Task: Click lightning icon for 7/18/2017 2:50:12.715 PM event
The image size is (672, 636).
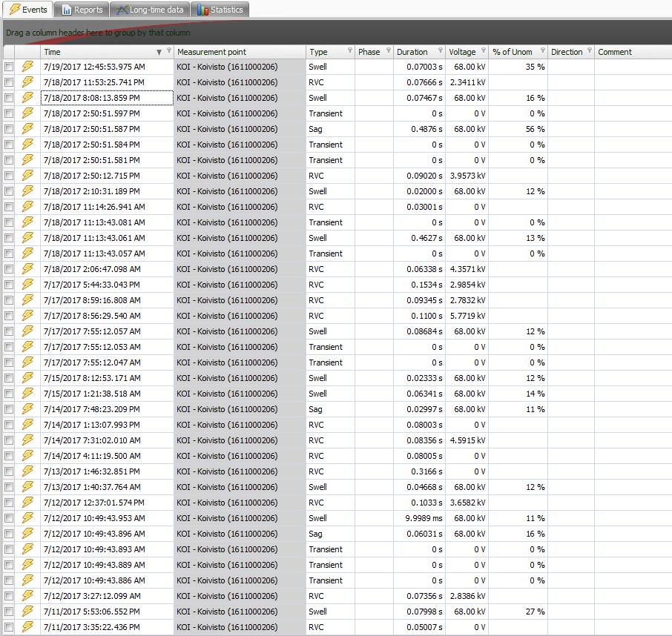Action: 27,175
